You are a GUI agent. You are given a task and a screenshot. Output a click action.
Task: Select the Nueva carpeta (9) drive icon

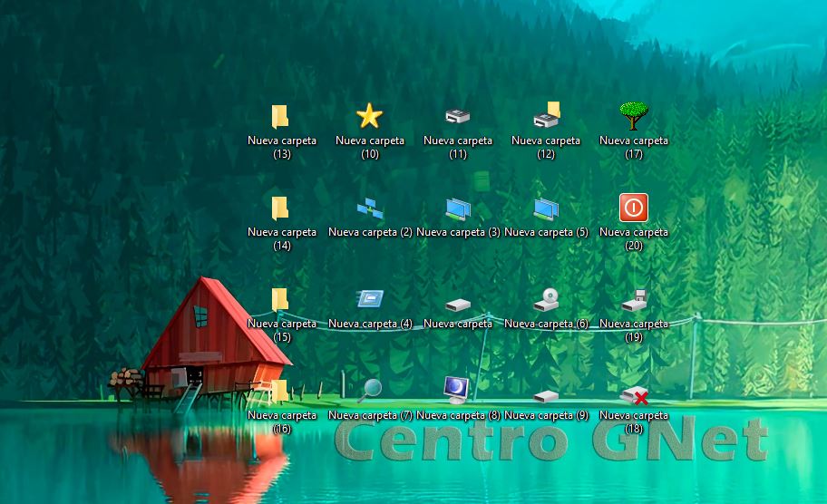[546, 396]
